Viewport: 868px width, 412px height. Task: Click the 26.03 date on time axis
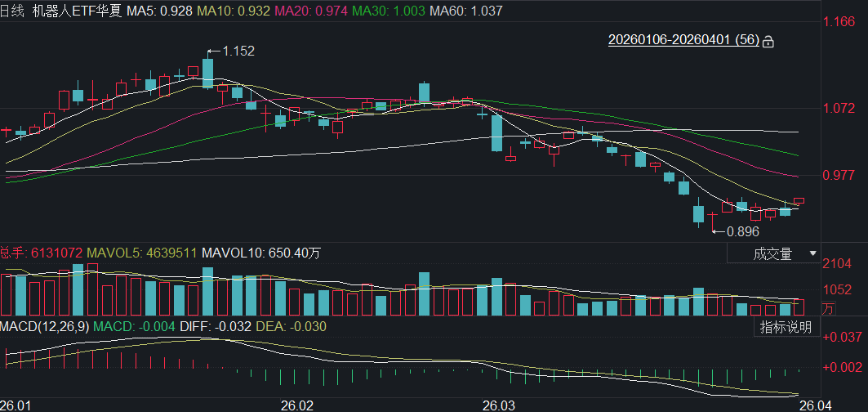(x=500, y=405)
